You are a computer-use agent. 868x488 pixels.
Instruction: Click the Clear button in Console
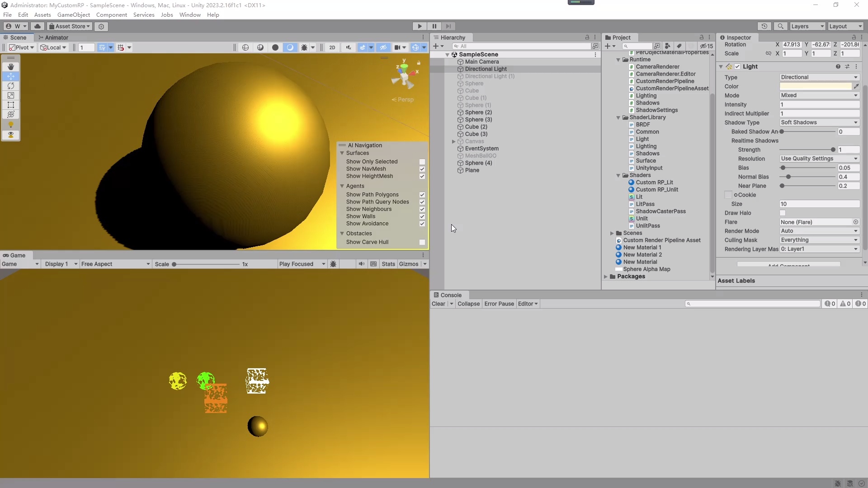pyautogui.click(x=438, y=304)
